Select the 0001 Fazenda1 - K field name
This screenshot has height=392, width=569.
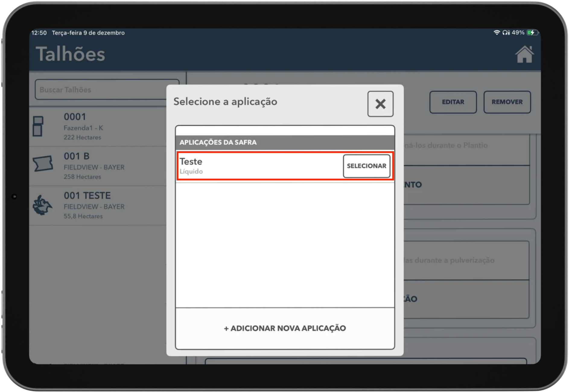75,117
